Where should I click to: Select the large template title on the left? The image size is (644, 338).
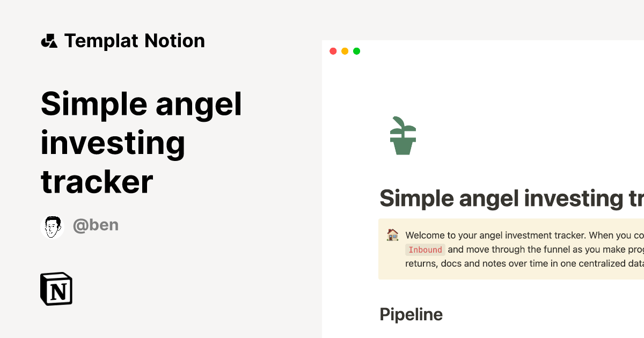(x=141, y=142)
